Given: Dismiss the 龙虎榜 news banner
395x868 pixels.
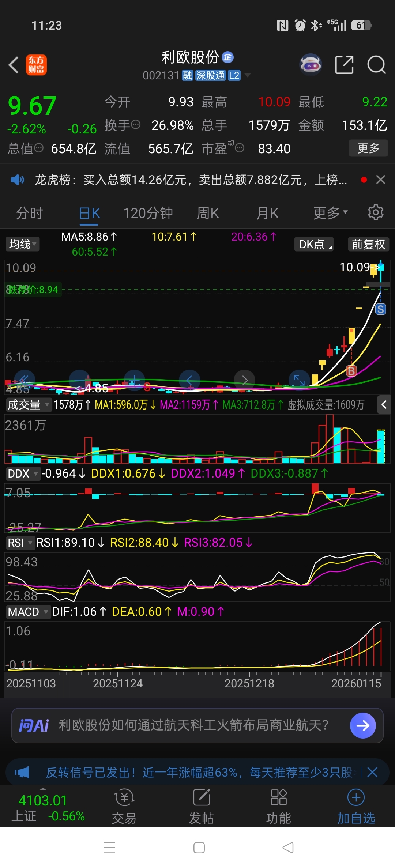Looking at the screenshot, I should [x=381, y=180].
